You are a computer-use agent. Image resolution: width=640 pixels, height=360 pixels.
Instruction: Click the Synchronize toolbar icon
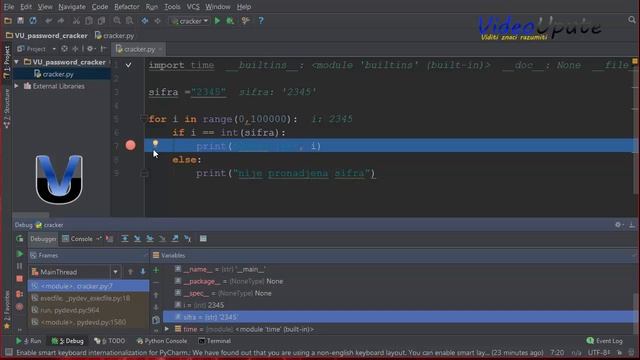(33, 21)
